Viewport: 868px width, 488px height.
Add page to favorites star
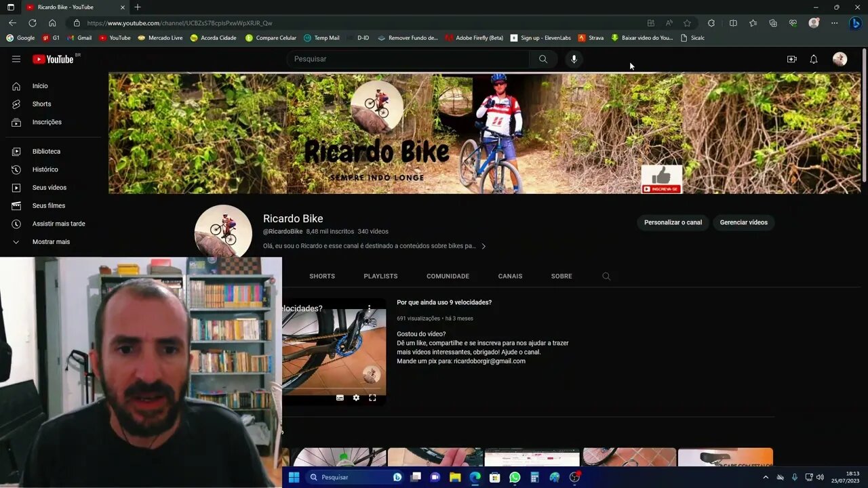point(687,23)
